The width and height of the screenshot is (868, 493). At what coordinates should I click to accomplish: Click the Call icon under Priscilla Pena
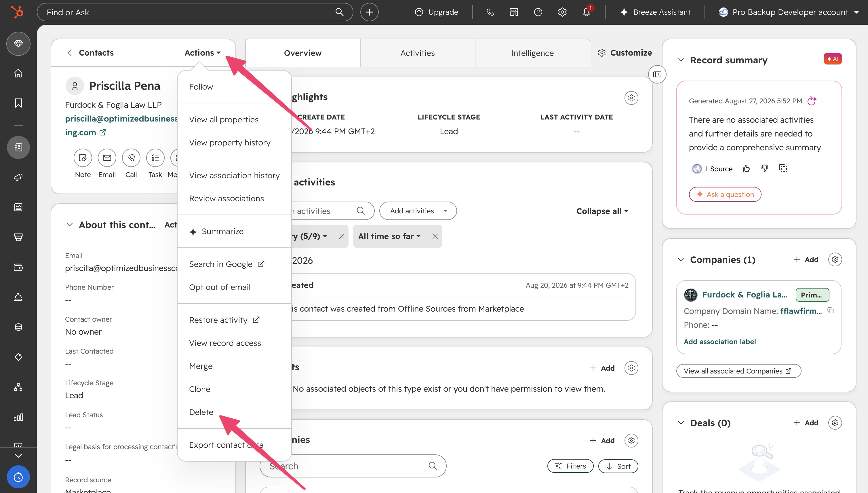(x=131, y=158)
